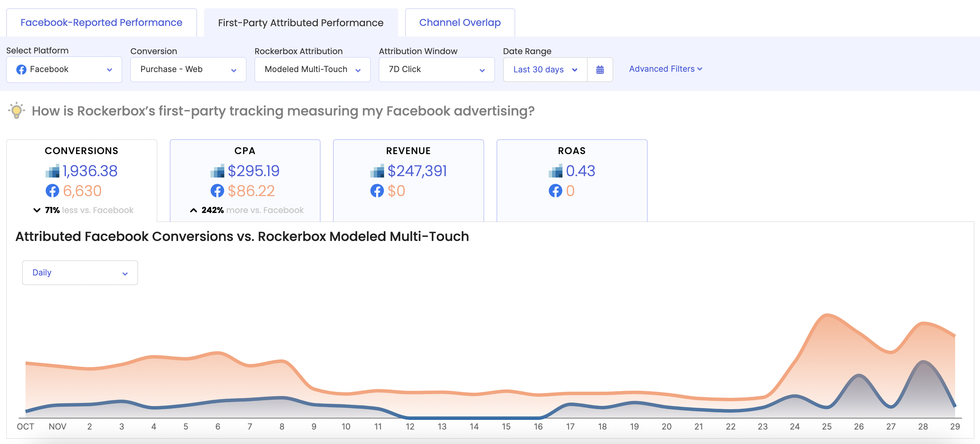The image size is (980, 444).
Task: Click the 20 date axis label
Action: (x=666, y=426)
